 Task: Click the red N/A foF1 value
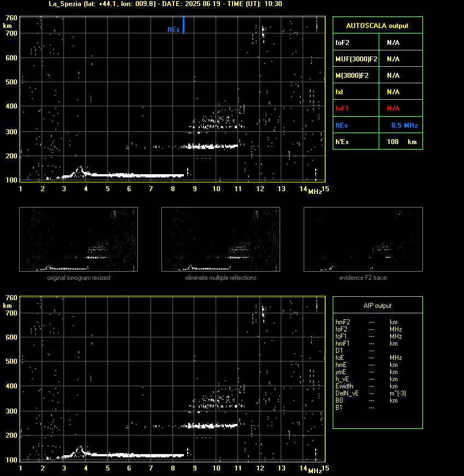coord(393,108)
